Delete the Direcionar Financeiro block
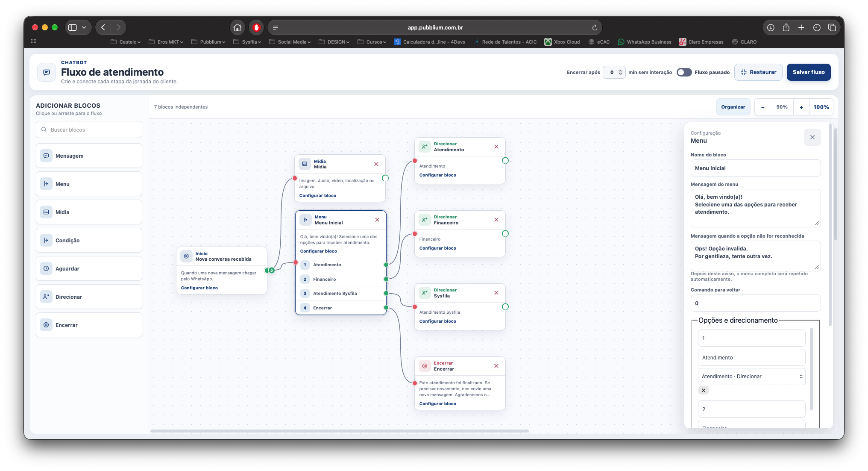Viewport: 868px width, 471px height. 496,220
